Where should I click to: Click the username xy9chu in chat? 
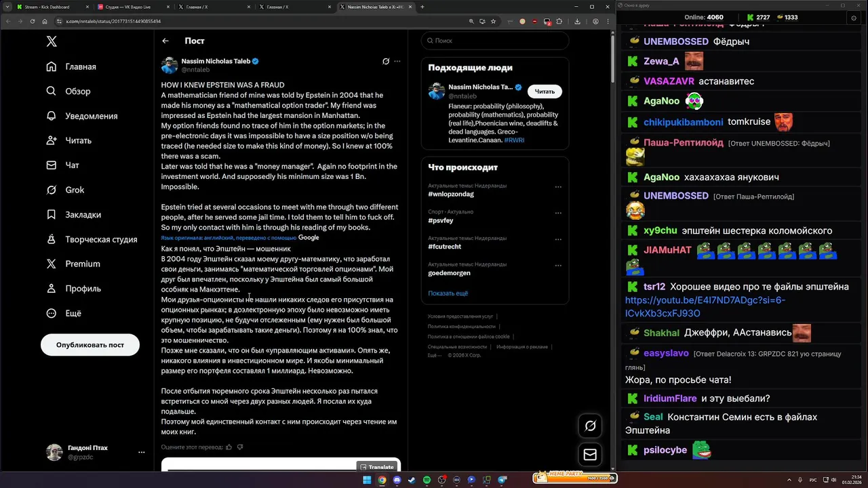(x=660, y=230)
